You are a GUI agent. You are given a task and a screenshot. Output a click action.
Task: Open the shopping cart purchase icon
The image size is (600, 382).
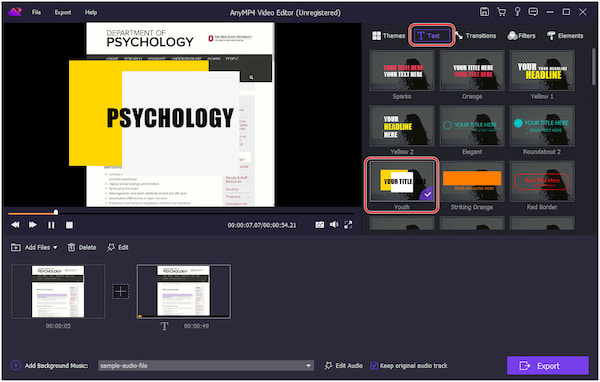[x=501, y=12]
